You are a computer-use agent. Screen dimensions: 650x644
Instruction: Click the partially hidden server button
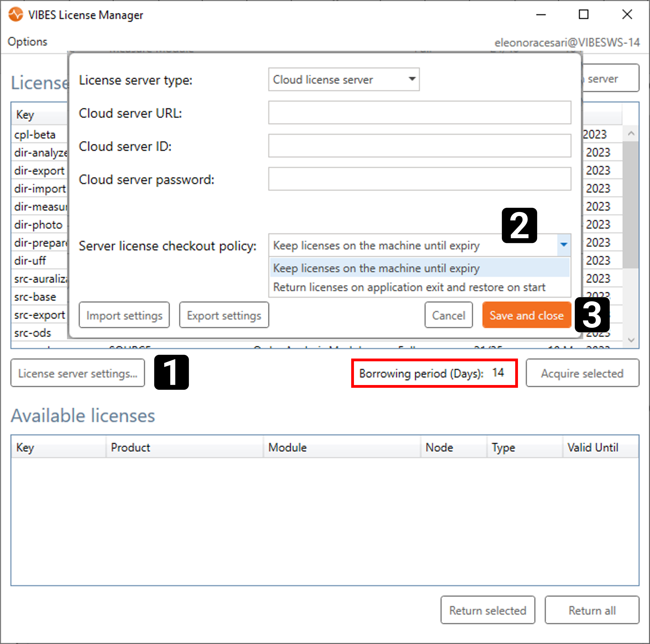[610, 78]
